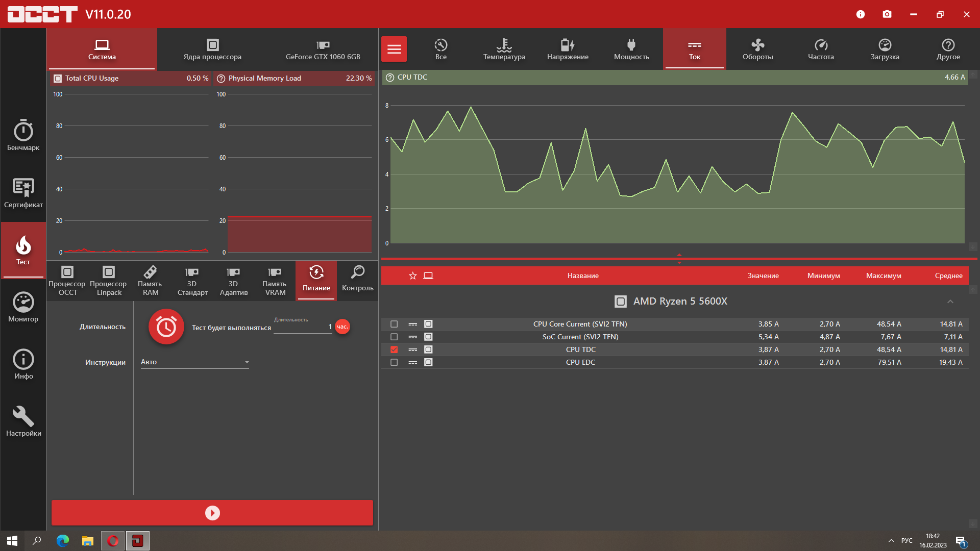Show Температура sensors category
This screenshot has height=551, width=980.
click(504, 49)
